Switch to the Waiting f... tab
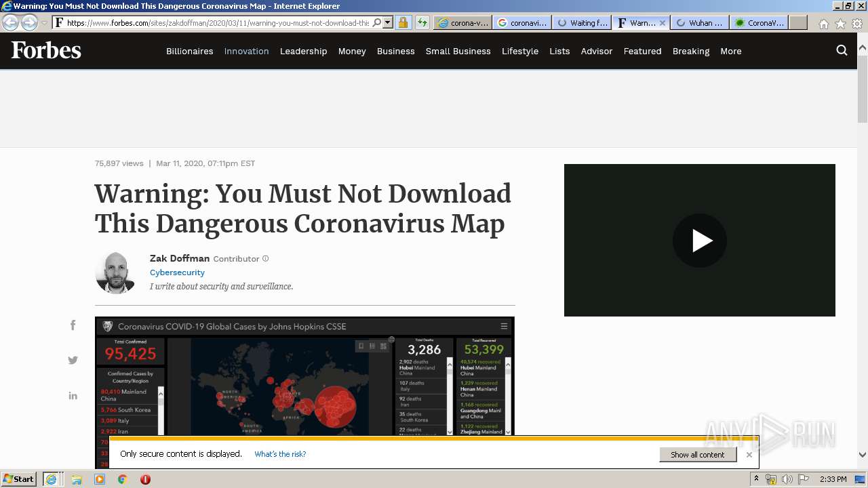 coord(582,22)
